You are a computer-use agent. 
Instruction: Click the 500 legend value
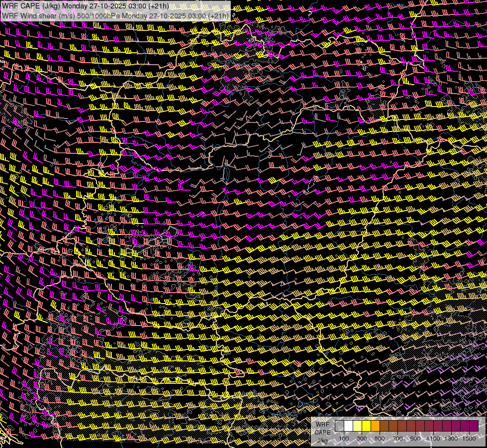click(x=380, y=439)
